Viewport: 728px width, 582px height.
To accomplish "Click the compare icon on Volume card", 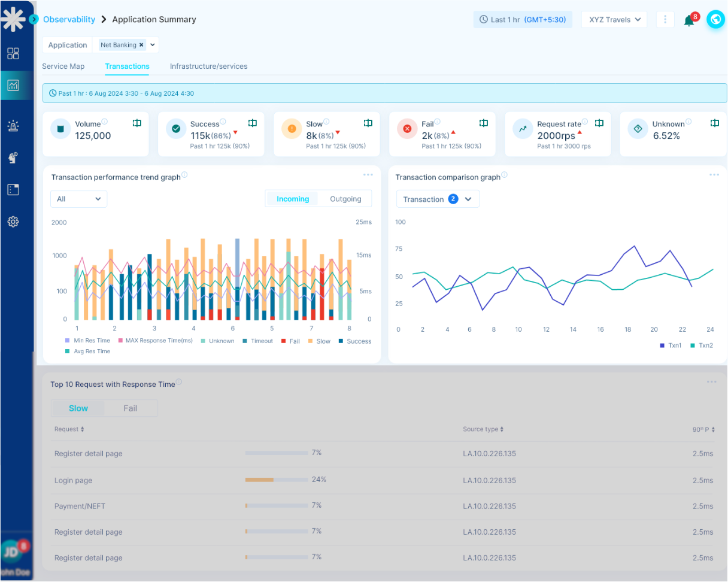I will tap(137, 123).
